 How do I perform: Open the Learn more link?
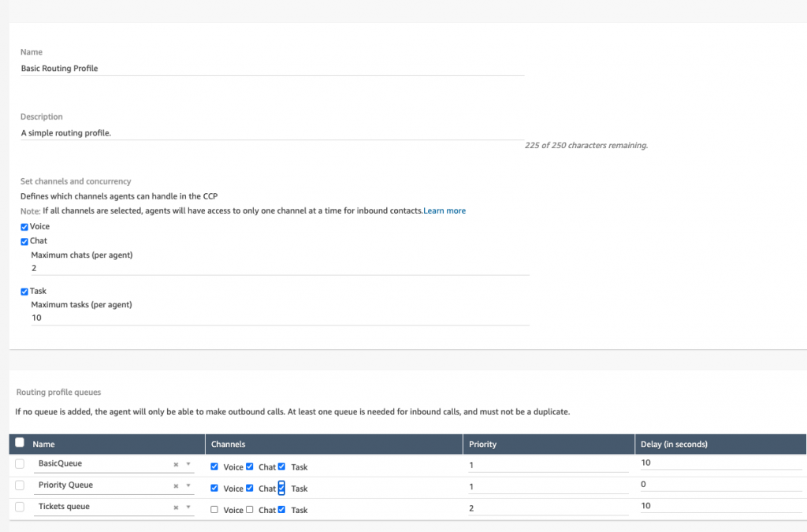(444, 210)
